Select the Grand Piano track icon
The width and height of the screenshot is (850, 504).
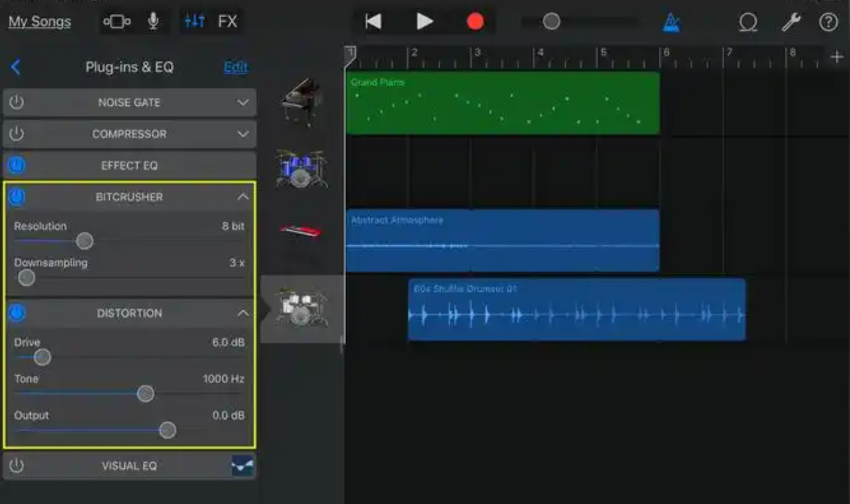point(302,102)
